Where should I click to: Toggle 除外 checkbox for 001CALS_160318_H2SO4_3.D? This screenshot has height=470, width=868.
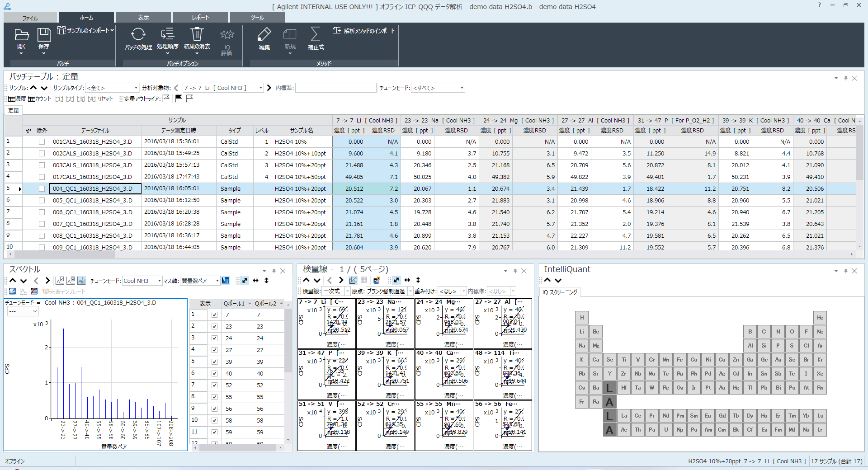pyautogui.click(x=42, y=141)
